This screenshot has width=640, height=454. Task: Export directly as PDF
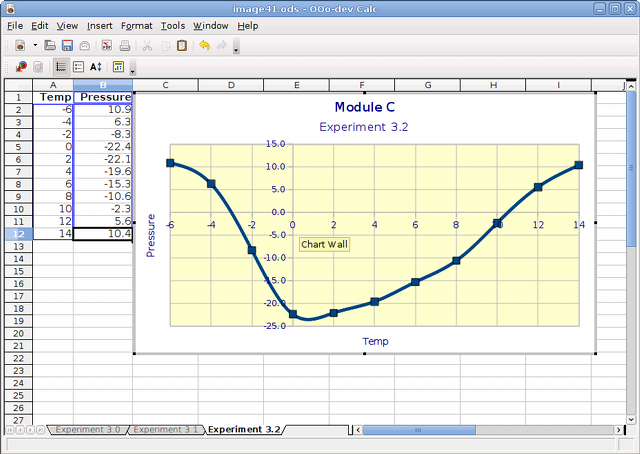pyautogui.click(x=106, y=46)
